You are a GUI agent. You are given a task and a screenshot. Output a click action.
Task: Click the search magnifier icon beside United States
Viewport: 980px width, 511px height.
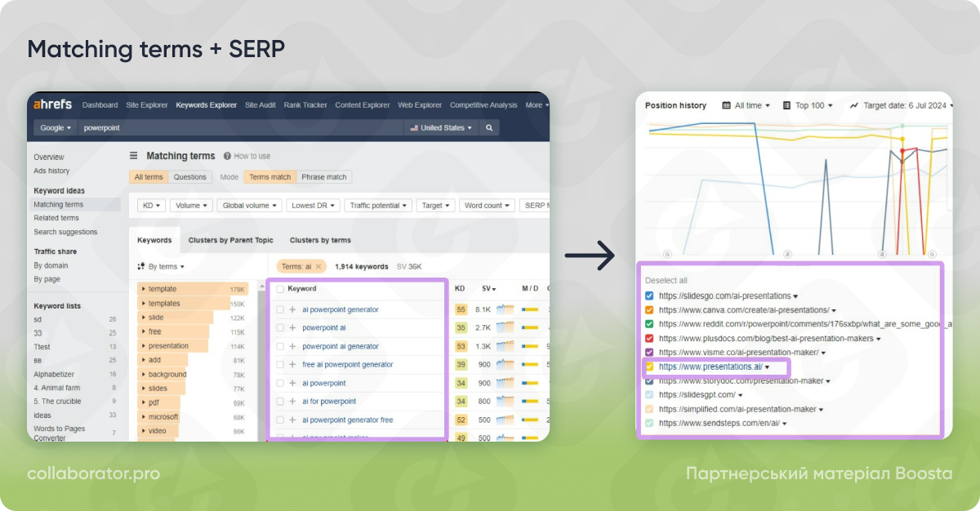point(488,127)
